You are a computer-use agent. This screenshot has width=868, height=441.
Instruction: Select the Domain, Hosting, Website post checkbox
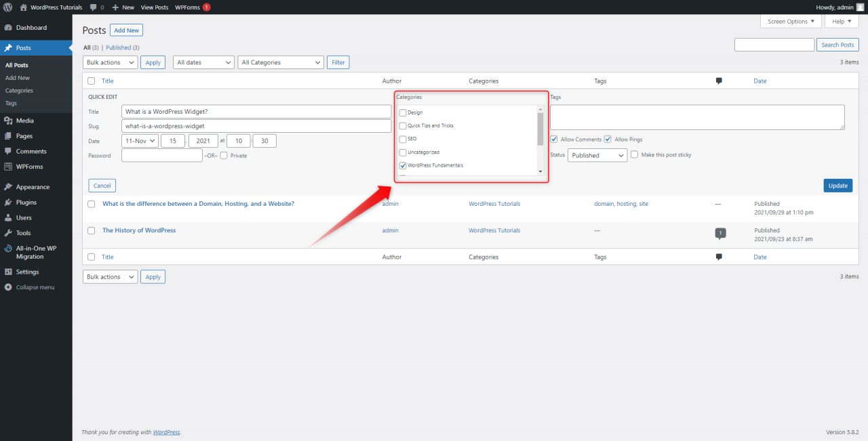91,204
